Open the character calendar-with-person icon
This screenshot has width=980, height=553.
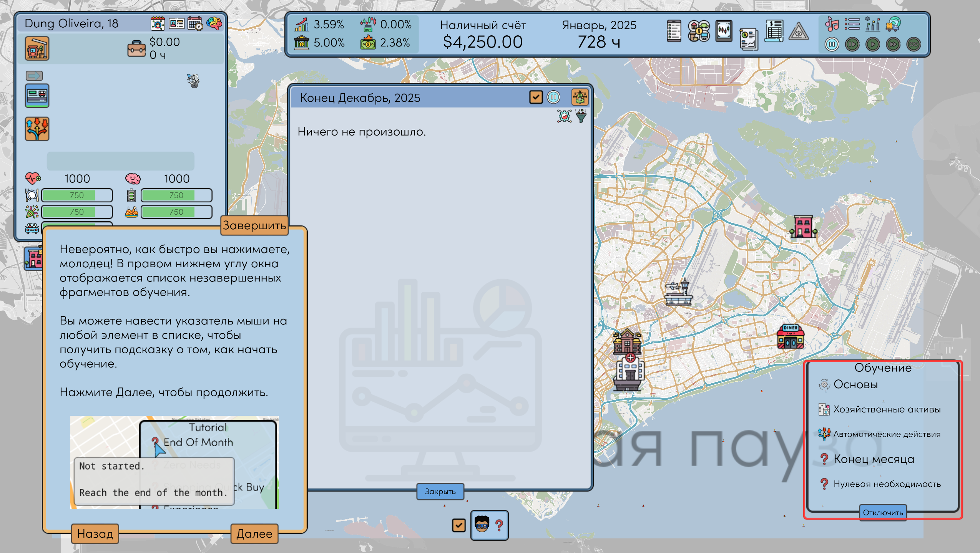click(158, 23)
